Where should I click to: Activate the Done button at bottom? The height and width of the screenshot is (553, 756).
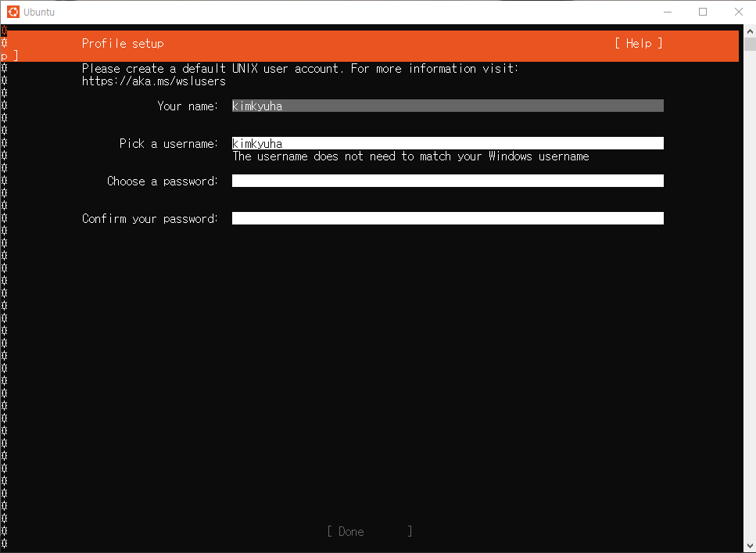point(370,531)
